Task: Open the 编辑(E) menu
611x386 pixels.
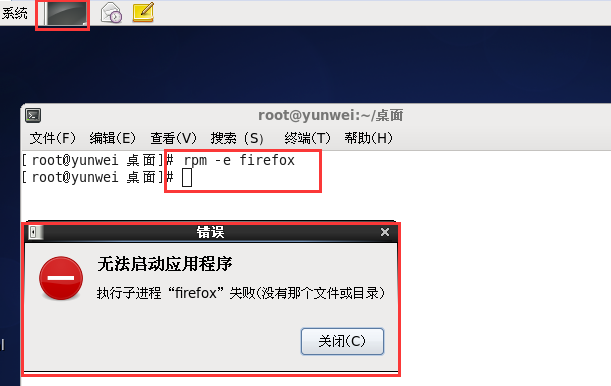Action: pos(113,138)
